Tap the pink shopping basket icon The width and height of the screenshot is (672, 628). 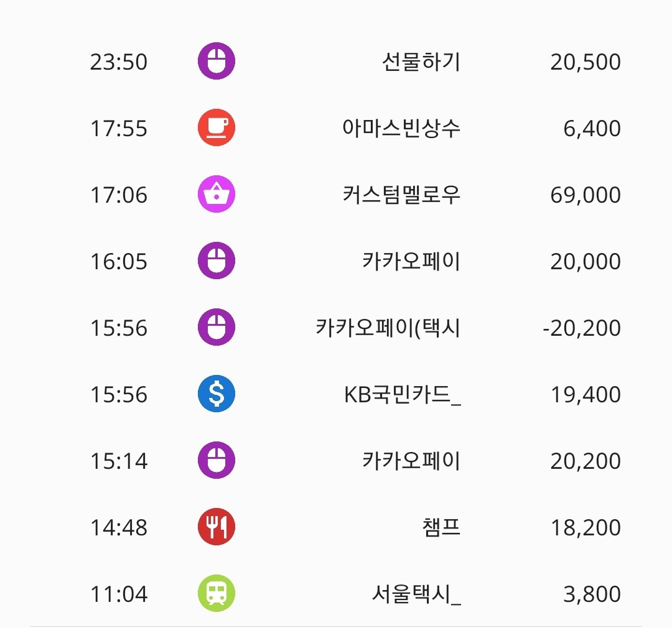tap(217, 194)
